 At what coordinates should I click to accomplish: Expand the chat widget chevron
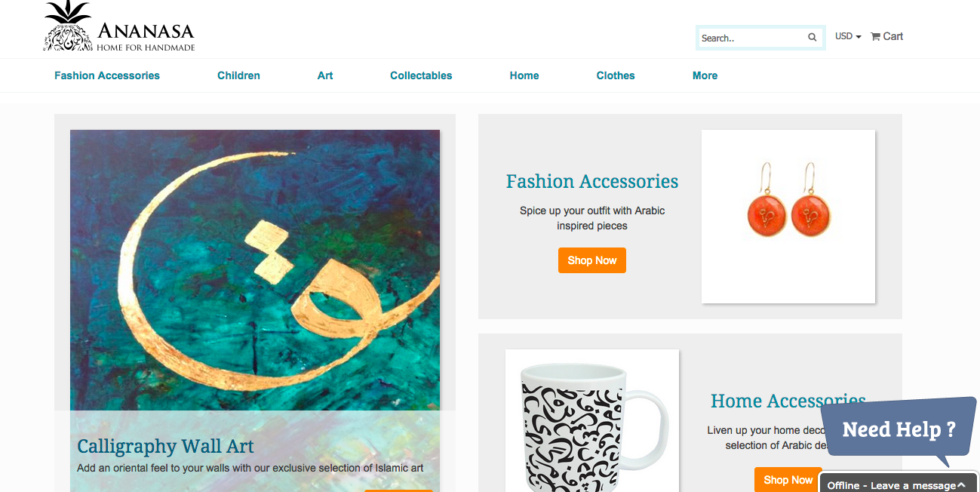(961, 485)
